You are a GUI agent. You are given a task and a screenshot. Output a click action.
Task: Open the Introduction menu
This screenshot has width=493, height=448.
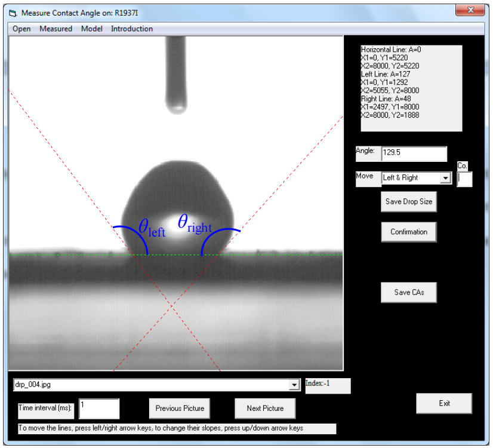pos(132,29)
